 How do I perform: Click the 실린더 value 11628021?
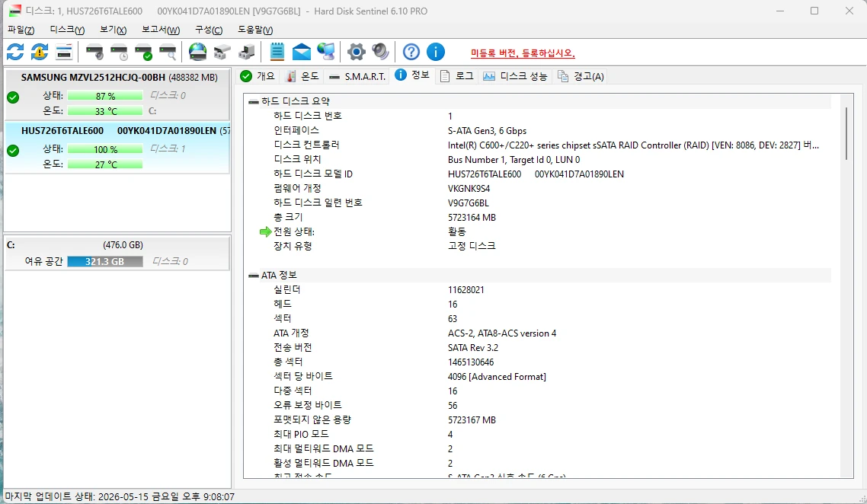pyautogui.click(x=466, y=290)
